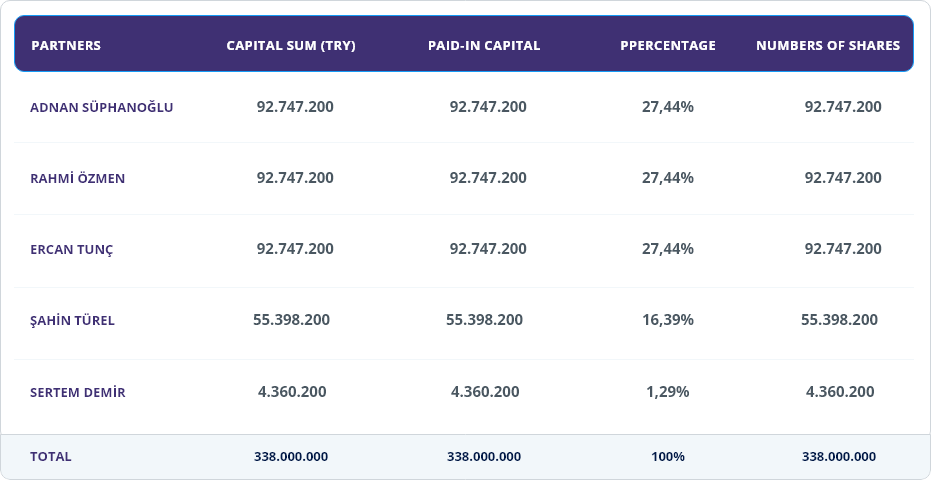Click the PPERCENTAGE column header
The height and width of the screenshot is (483, 931).
point(668,46)
